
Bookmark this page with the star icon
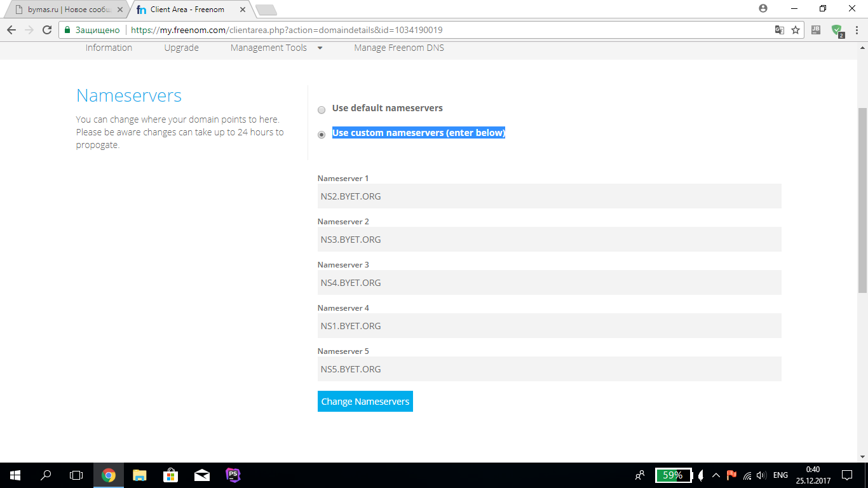[x=795, y=30]
